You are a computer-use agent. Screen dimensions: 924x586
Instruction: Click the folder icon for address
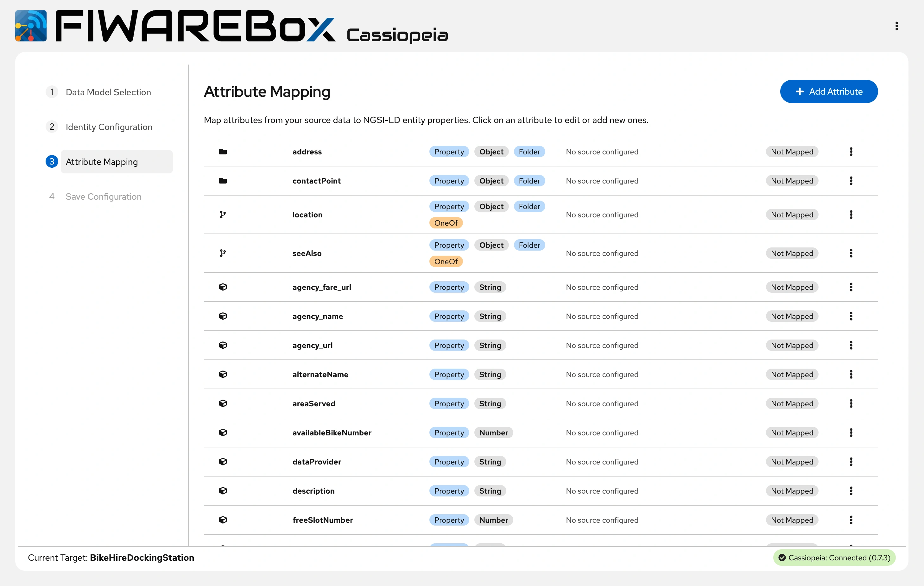(x=223, y=152)
